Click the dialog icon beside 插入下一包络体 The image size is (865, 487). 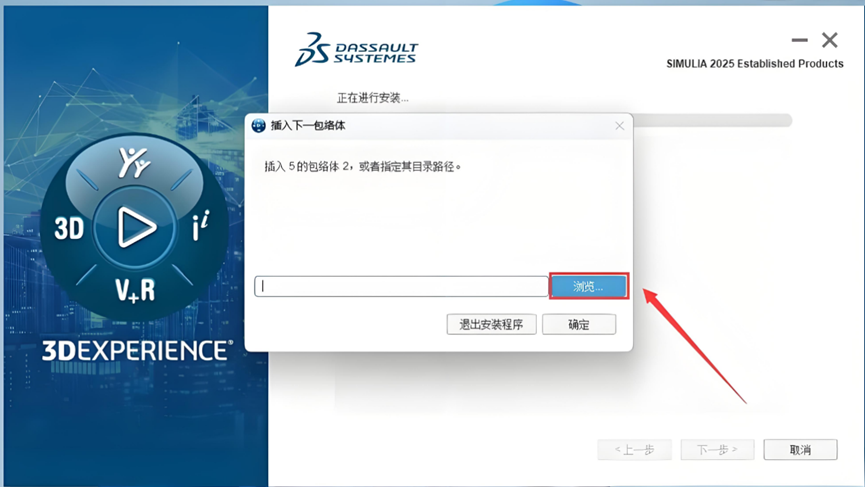point(258,126)
